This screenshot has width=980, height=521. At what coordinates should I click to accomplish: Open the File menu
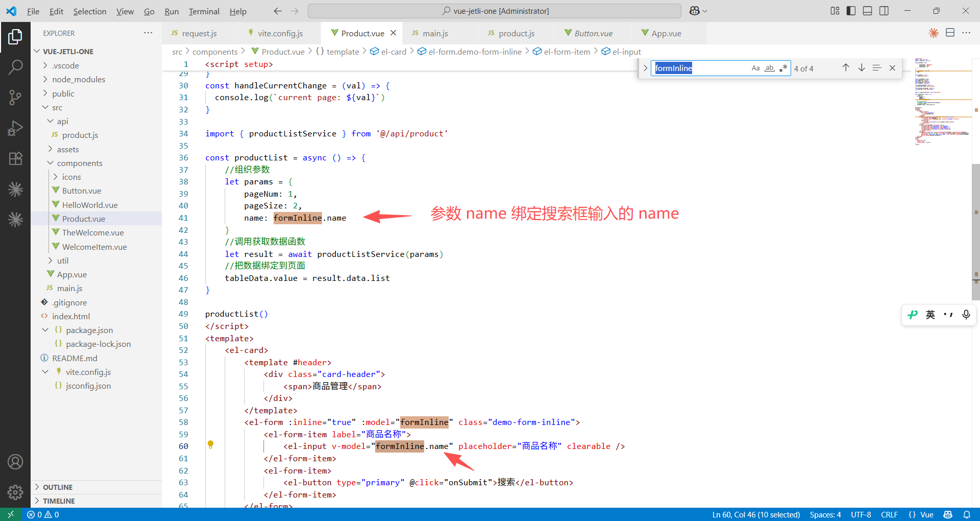(x=33, y=11)
